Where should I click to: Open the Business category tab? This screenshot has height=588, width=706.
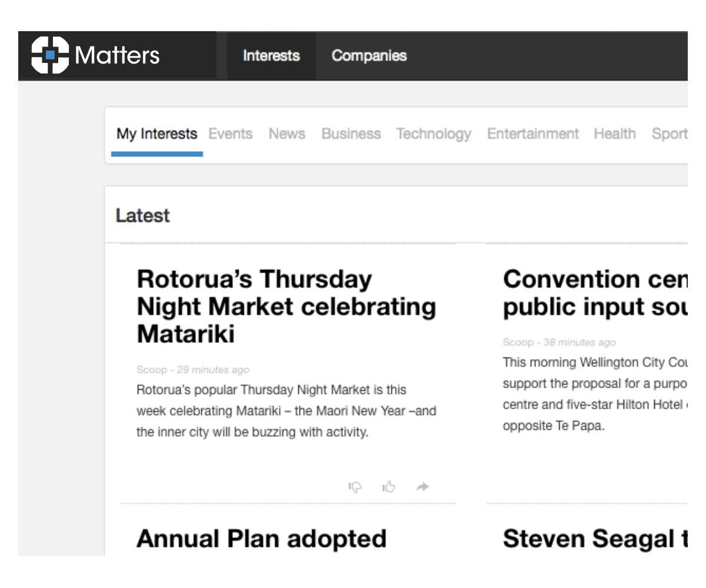click(351, 134)
